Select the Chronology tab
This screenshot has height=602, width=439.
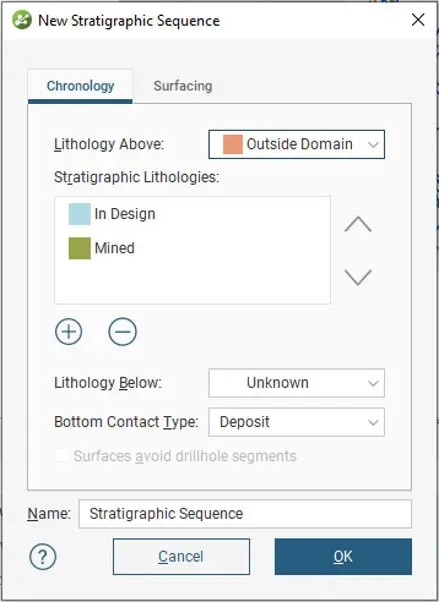pyautogui.click(x=80, y=86)
